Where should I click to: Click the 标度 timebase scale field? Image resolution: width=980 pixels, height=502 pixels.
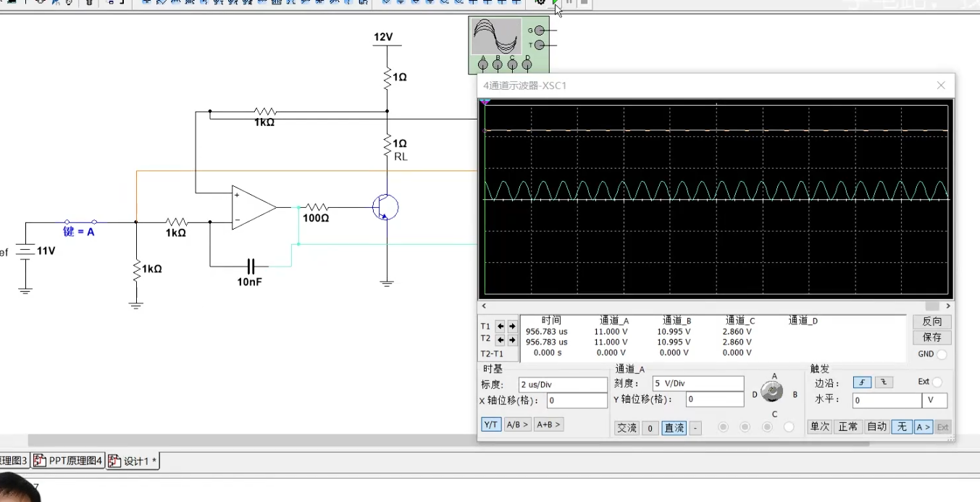(x=562, y=385)
